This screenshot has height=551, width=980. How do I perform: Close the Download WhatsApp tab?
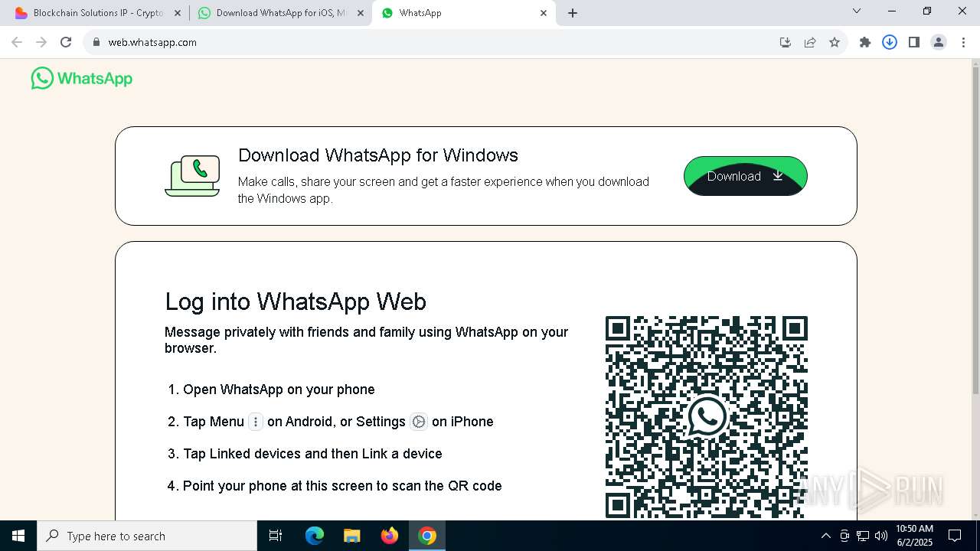[x=361, y=13]
